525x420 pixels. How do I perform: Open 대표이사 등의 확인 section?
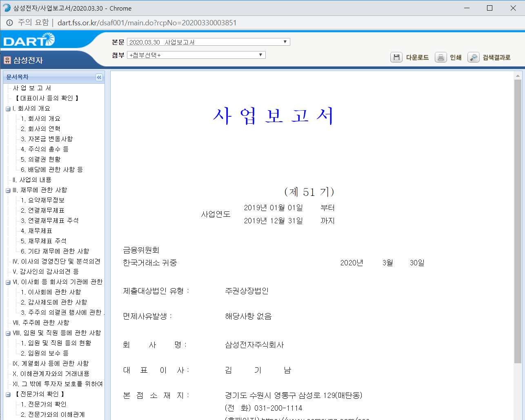(x=47, y=98)
